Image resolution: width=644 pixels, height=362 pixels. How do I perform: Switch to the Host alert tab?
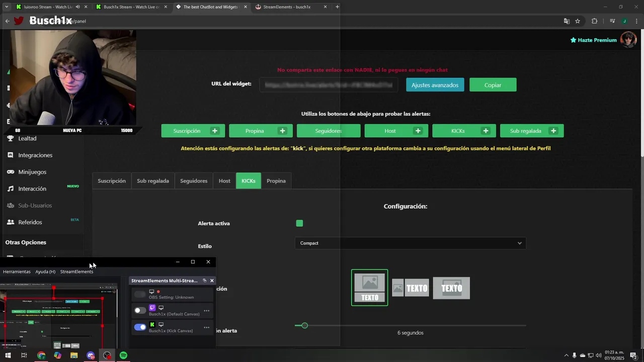(224, 181)
